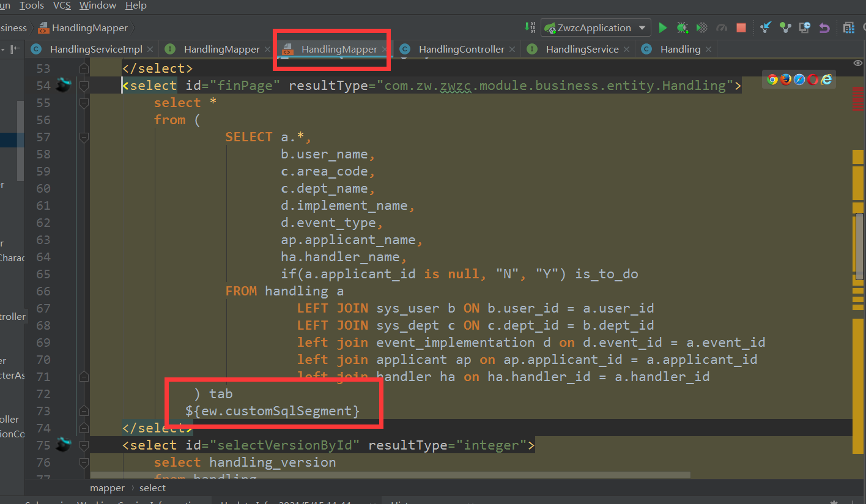Screen dimensions: 866x504
Task: Click the profiler gauge icon
Action: coord(722,28)
